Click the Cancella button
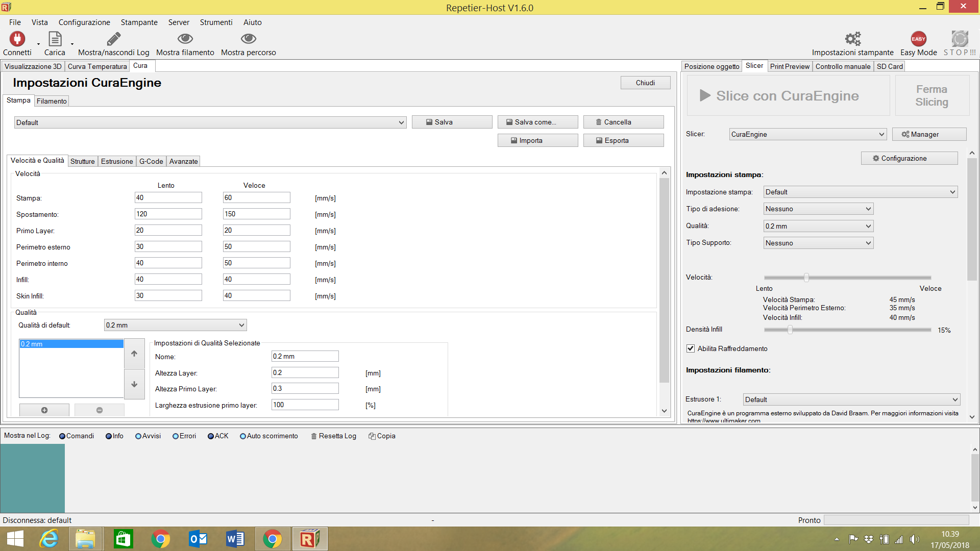Image resolution: width=980 pixels, height=551 pixels. point(623,122)
